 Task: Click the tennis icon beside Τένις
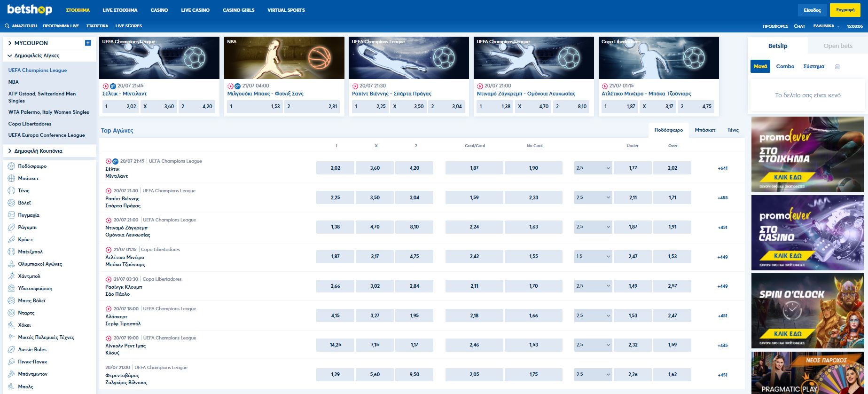tap(12, 190)
